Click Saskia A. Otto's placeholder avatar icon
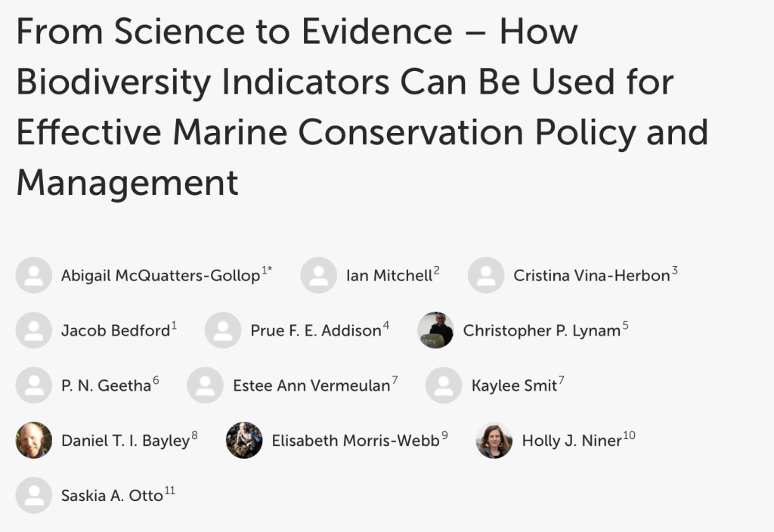This screenshot has width=774, height=532. 33,495
